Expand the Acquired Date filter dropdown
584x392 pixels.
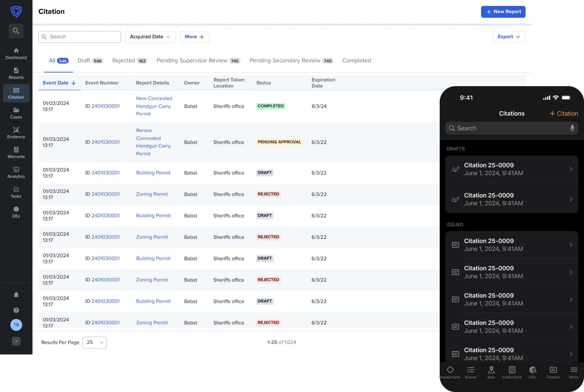click(150, 37)
